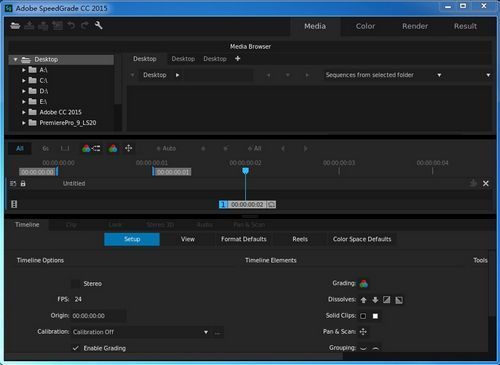
Task: Open the Format Defaults sub-tab
Action: coord(244,239)
